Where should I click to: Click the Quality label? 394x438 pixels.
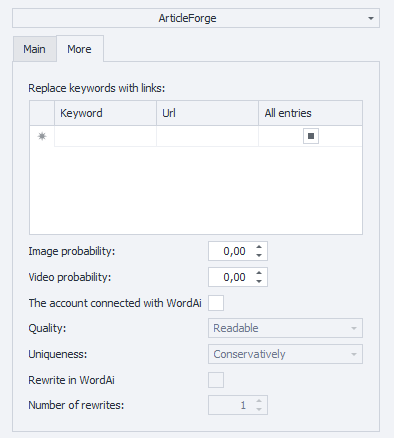47,328
